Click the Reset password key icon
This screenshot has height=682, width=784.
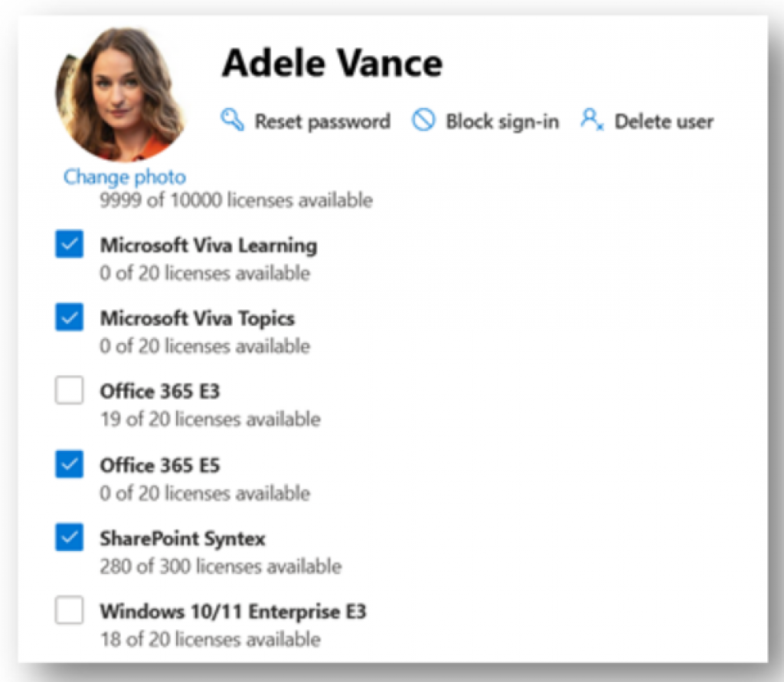(x=233, y=120)
